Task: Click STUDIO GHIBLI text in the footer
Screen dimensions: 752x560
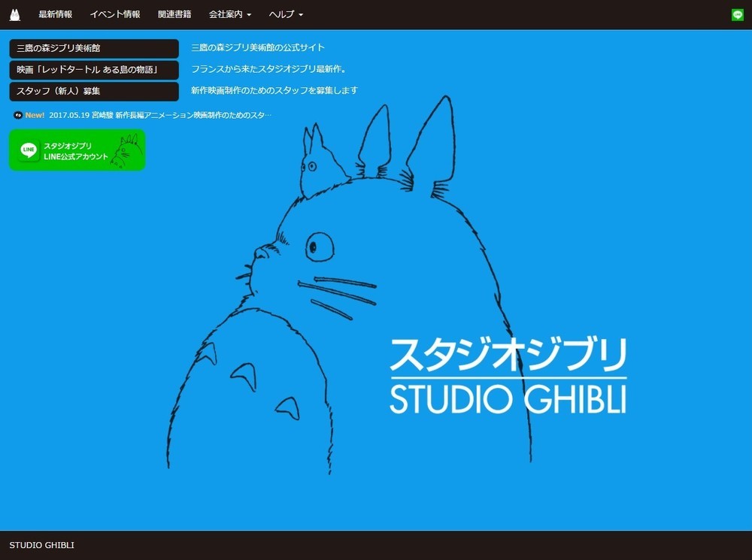Action: 42,546
